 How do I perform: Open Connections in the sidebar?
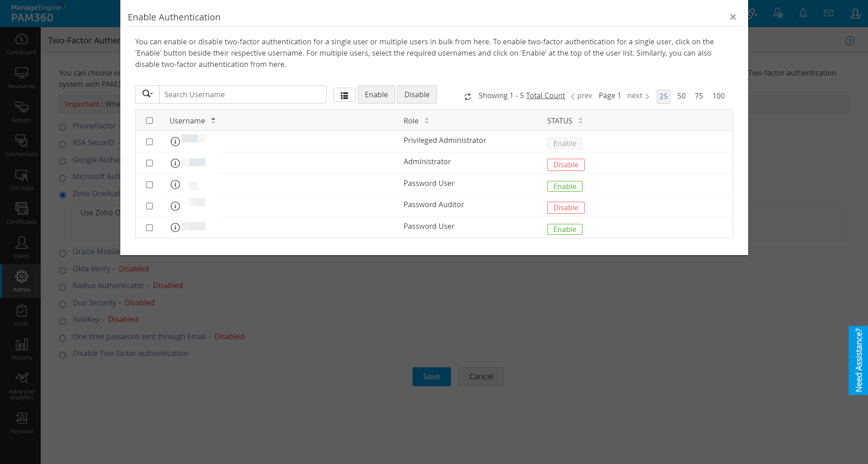tap(21, 146)
